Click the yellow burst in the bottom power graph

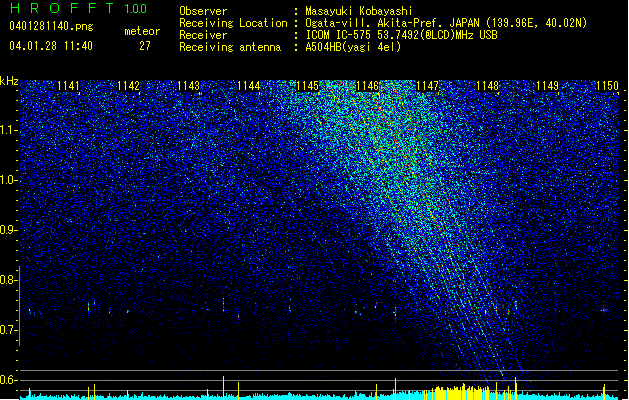point(461,392)
